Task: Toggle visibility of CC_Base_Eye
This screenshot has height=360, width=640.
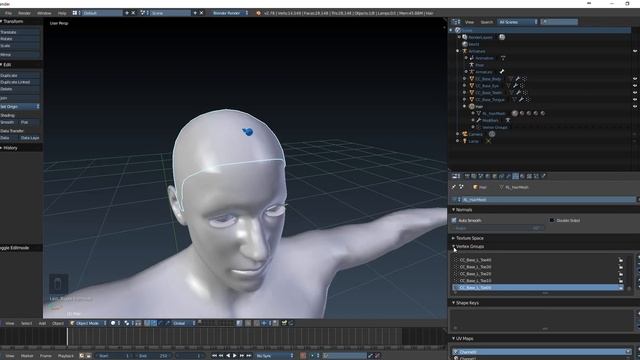Action: [x=635, y=86]
